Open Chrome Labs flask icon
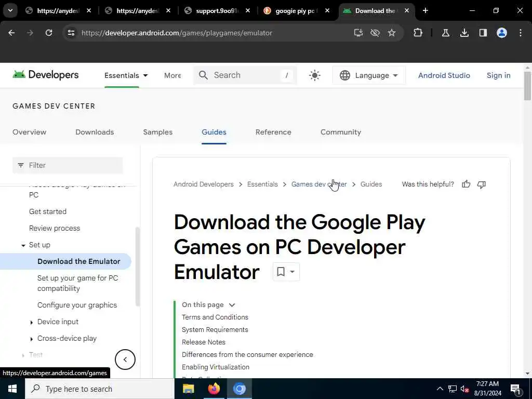This screenshot has width=532, height=399. [x=445, y=33]
